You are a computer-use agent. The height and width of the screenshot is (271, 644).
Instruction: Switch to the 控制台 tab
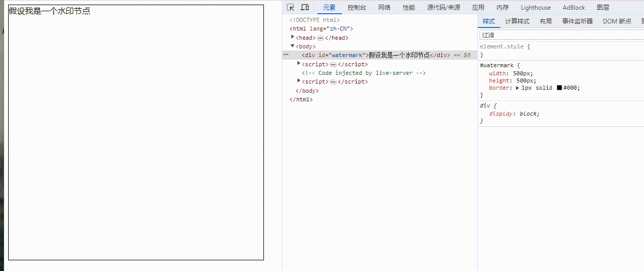[357, 8]
